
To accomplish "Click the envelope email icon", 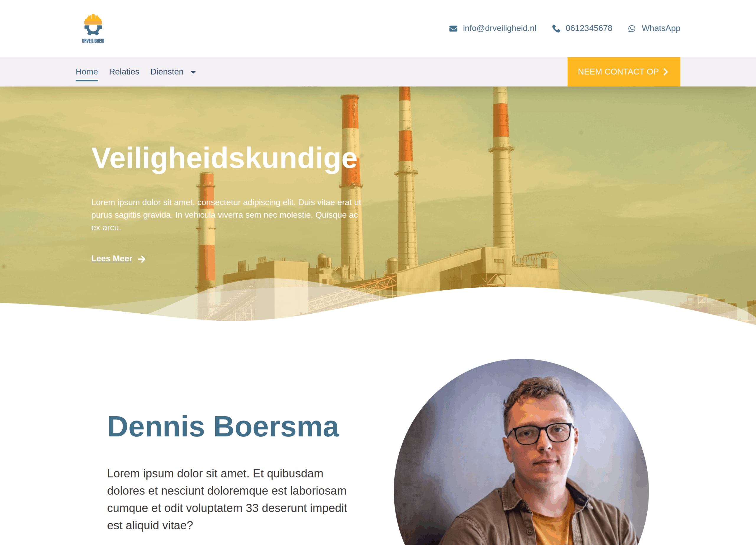I will point(453,29).
